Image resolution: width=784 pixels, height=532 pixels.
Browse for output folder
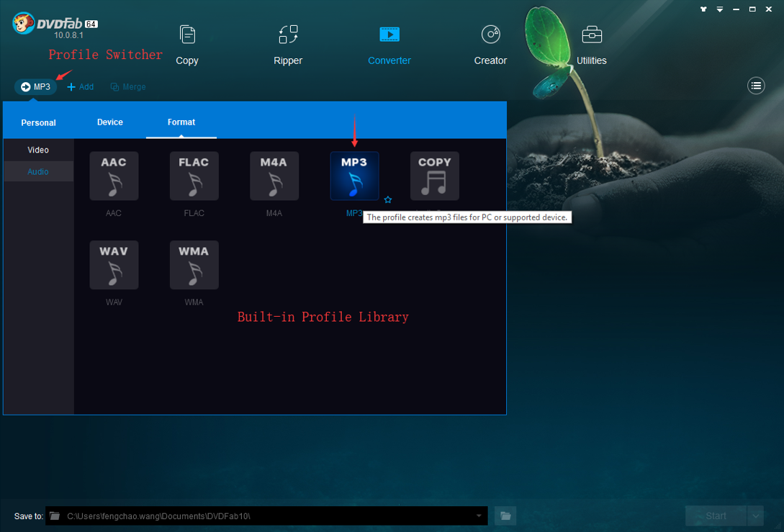click(505, 515)
